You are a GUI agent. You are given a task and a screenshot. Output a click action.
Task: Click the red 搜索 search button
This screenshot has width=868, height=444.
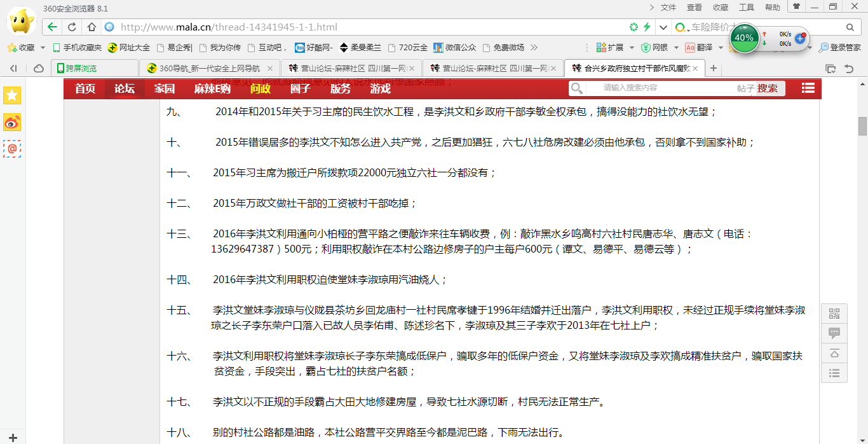(767, 88)
